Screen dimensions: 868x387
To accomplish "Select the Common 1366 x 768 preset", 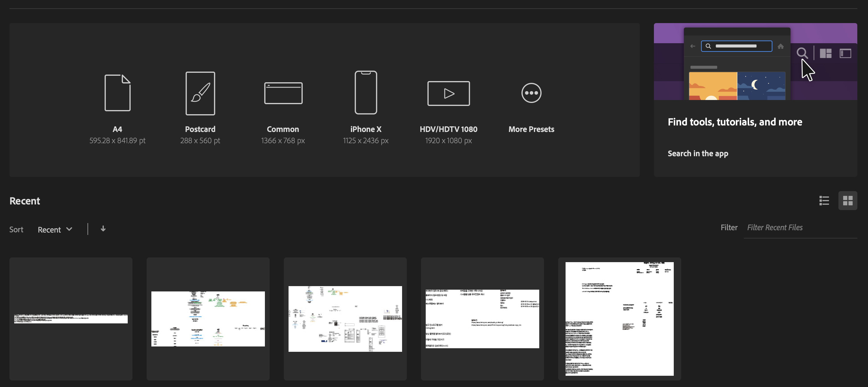I will click(x=283, y=93).
